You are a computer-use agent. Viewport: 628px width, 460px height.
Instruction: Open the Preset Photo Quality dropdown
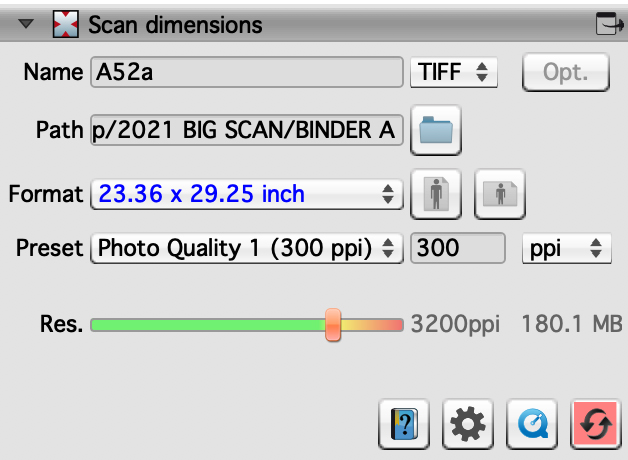[245, 248]
